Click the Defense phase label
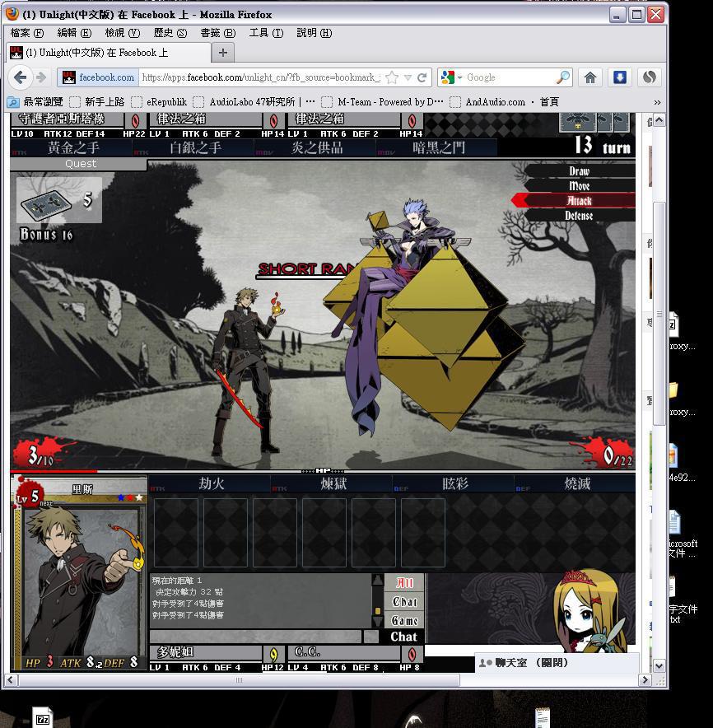Screen dimensions: 713x728 tap(580, 216)
